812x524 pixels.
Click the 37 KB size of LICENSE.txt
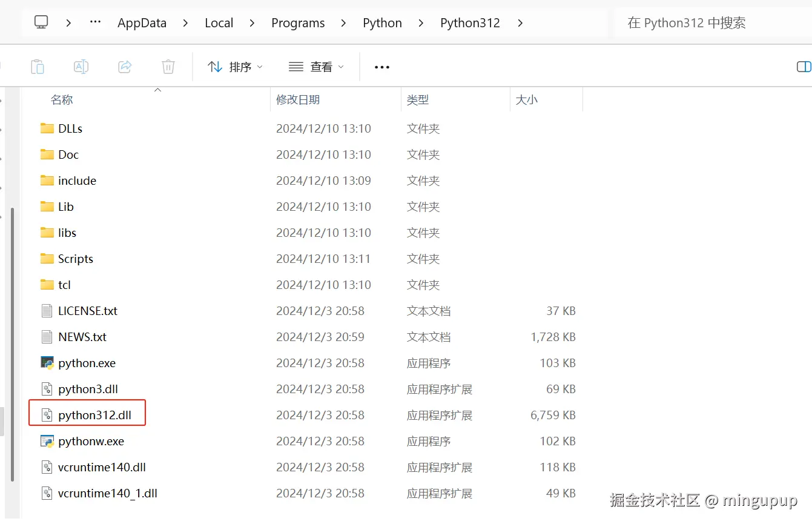(x=561, y=311)
